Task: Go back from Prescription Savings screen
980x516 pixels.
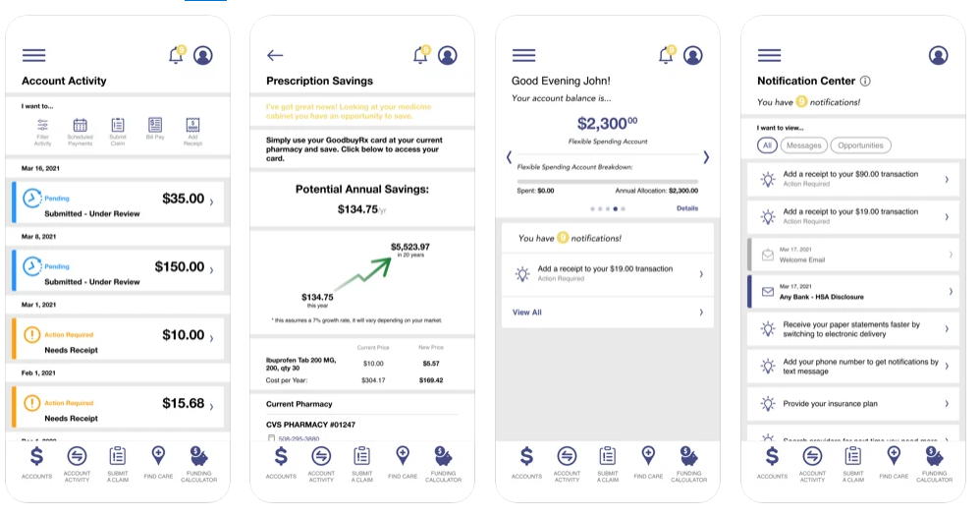Action: tap(275, 56)
